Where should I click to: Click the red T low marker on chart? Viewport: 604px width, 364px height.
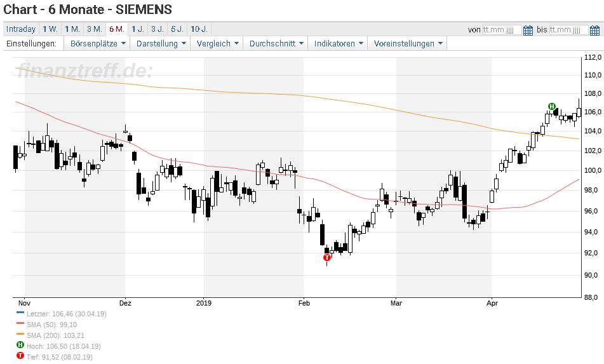coord(327,257)
